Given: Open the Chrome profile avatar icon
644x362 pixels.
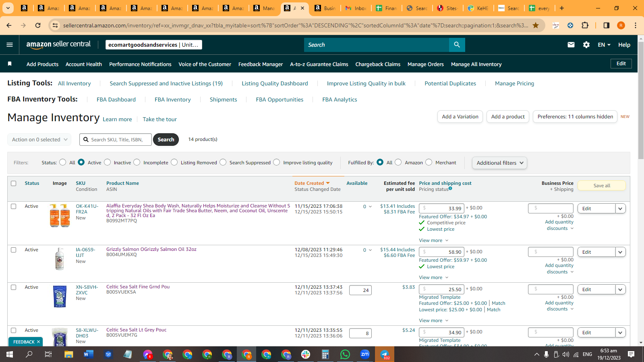Looking at the screenshot, I should [x=621, y=25].
